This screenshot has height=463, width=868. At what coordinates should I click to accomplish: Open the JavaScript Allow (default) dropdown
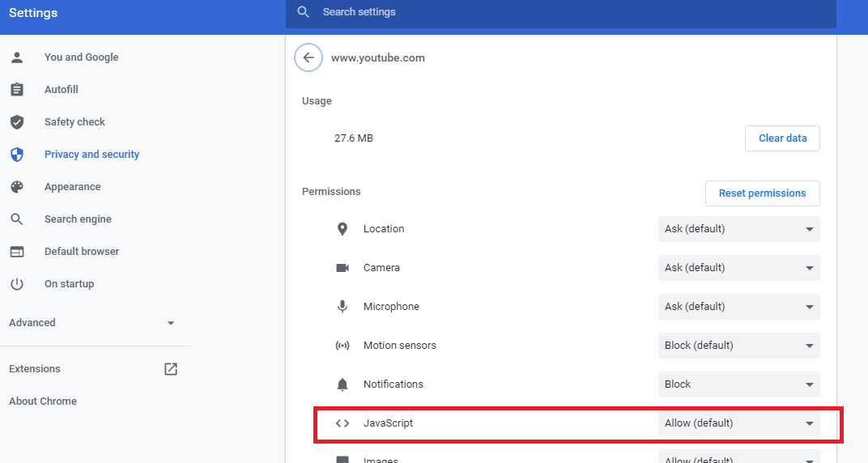tap(738, 423)
